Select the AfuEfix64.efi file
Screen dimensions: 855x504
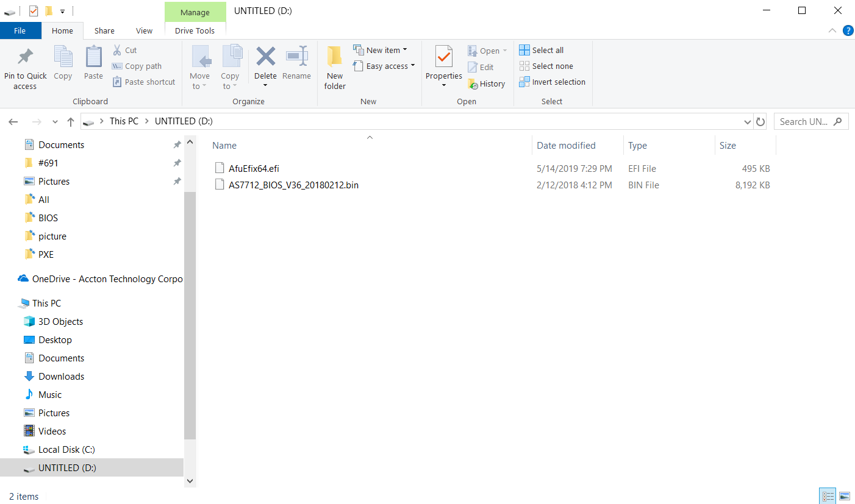(254, 168)
